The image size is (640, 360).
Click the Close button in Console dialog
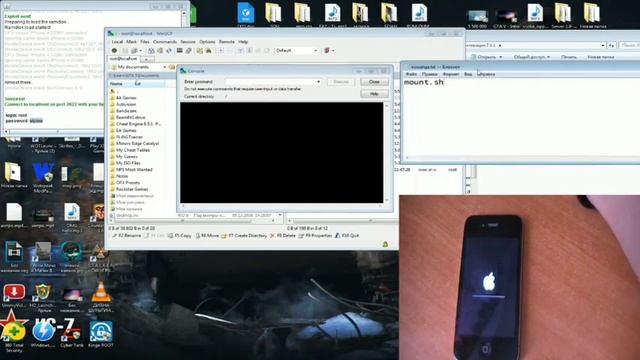[374, 82]
